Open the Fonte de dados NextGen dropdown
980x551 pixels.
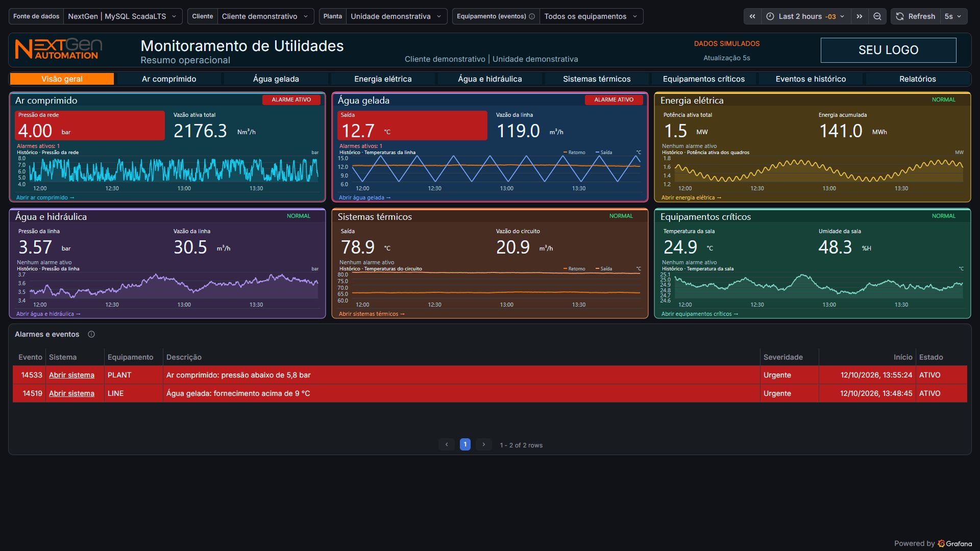point(122,16)
